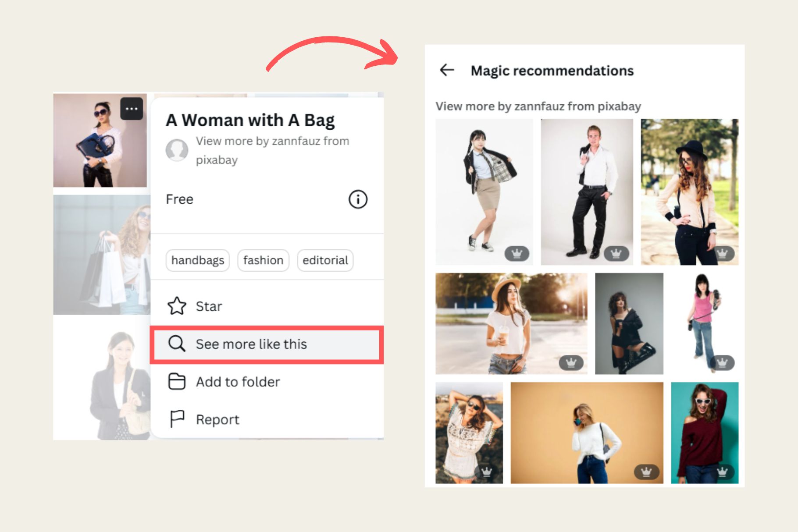
Task: Click crown badge on teal background photo
Action: coord(723,472)
